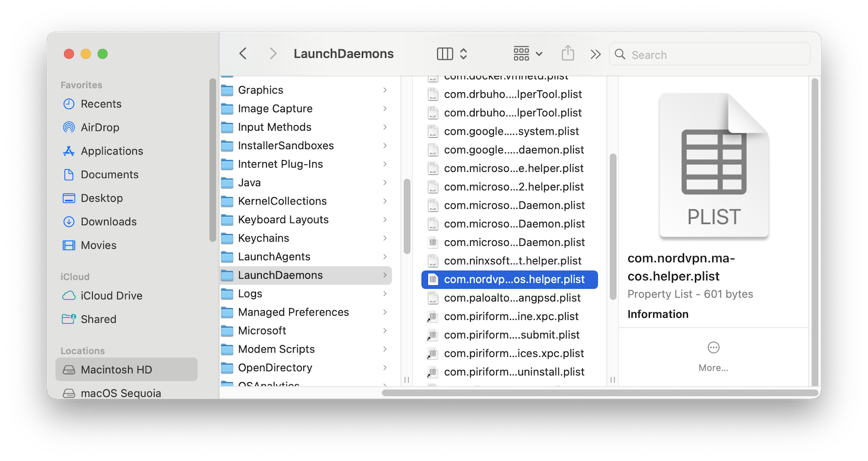Select the Graphics folder
The height and width of the screenshot is (461, 868).
click(306, 90)
